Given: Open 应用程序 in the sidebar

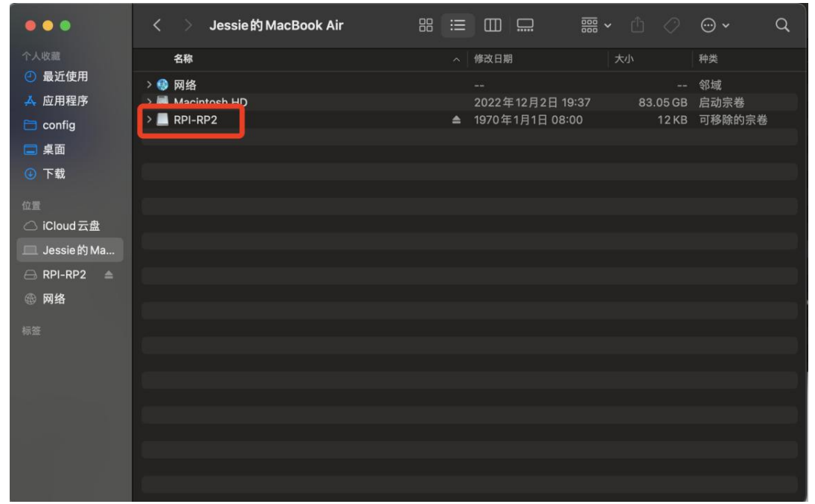Looking at the screenshot, I should tap(65, 101).
